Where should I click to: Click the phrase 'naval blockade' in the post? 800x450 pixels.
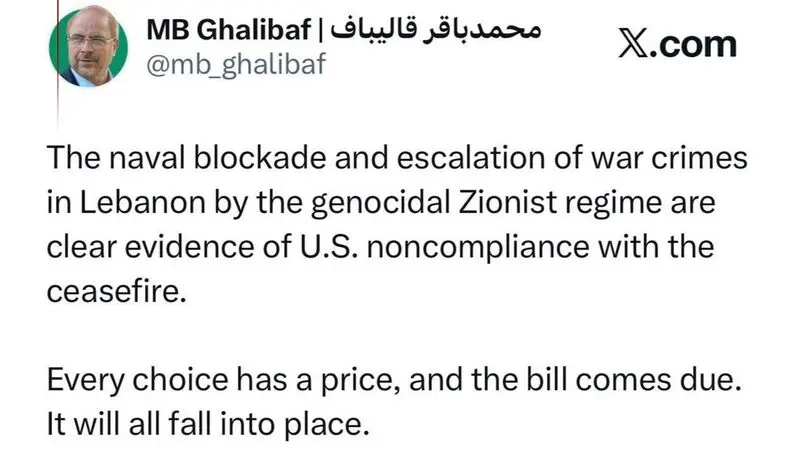(217, 158)
